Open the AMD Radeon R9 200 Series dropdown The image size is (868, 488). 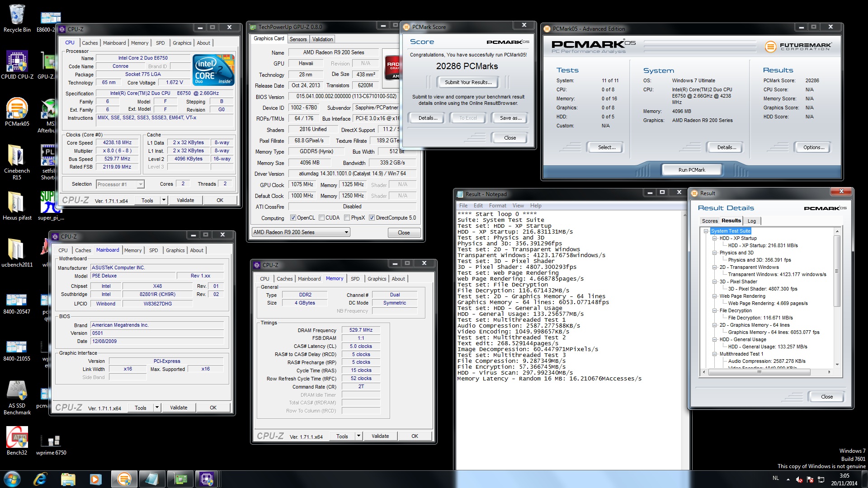click(x=301, y=232)
